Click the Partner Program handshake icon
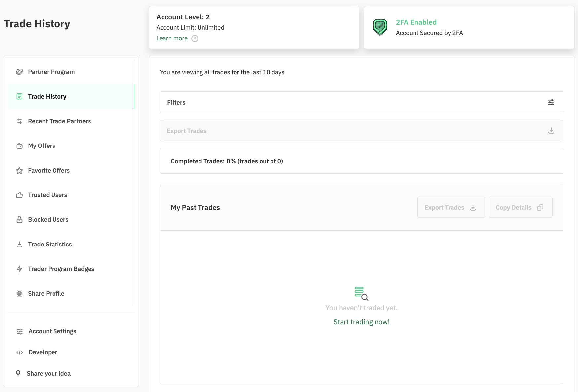 click(19, 72)
